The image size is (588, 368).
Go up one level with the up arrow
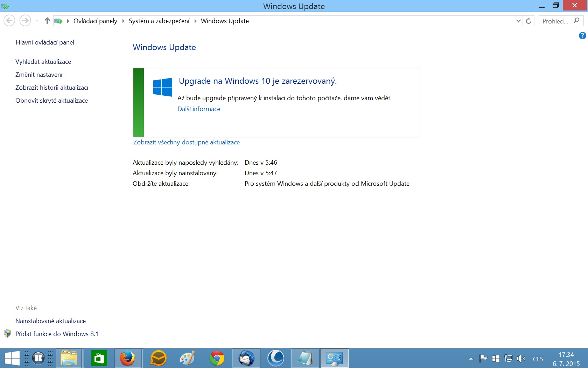tap(47, 21)
